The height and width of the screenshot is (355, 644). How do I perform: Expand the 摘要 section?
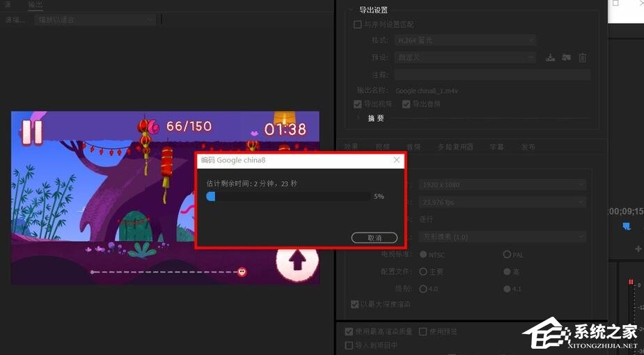click(359, 118)
